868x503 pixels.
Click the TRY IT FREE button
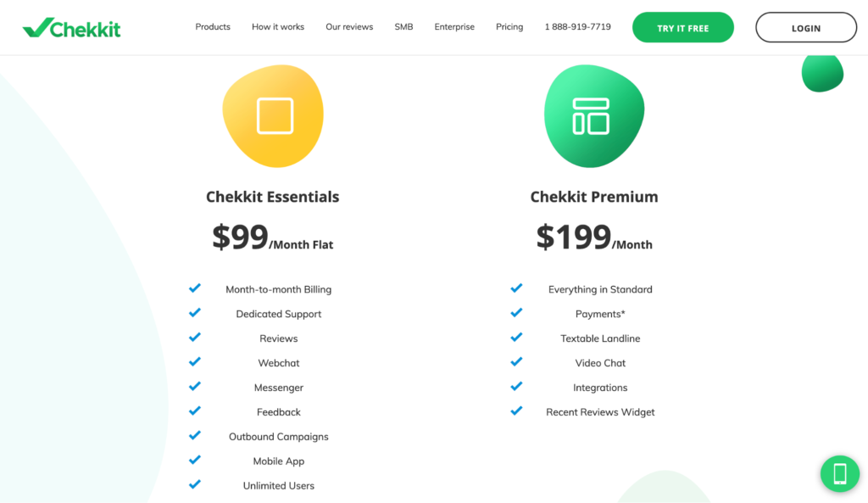(683, 27)
